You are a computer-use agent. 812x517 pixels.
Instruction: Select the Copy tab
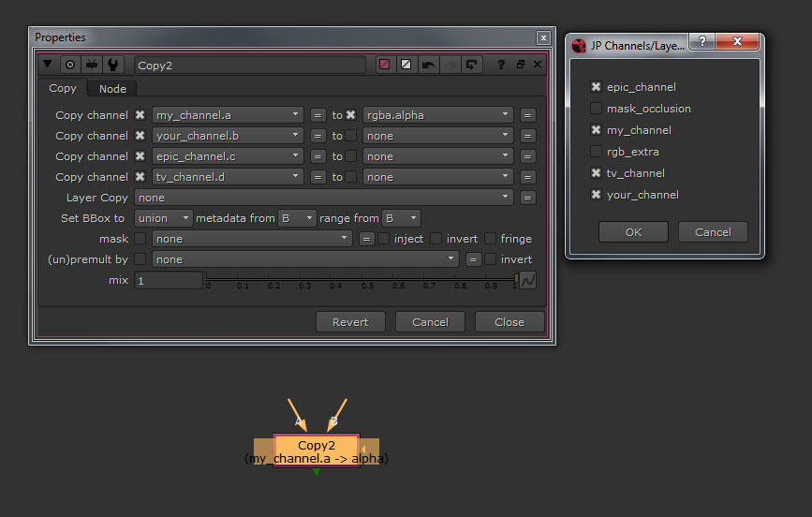coord(63,89)
